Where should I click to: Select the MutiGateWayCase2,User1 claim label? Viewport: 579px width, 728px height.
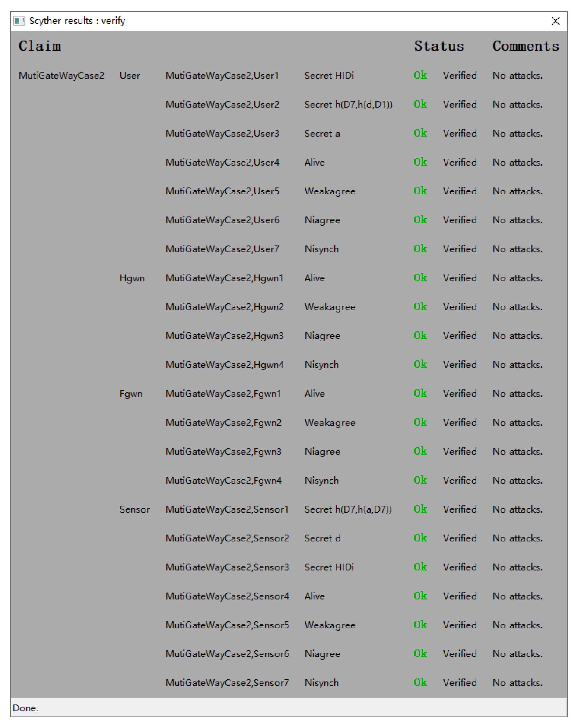point(222,75)
